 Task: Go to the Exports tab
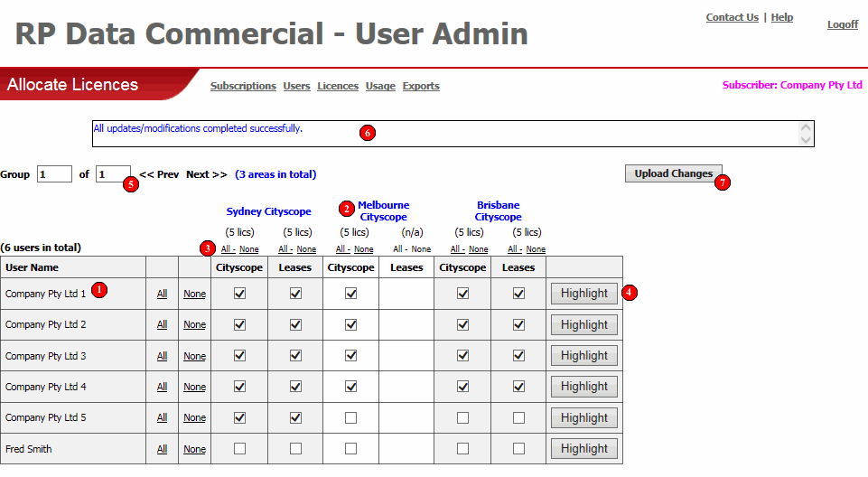click(x=421, y=86)
